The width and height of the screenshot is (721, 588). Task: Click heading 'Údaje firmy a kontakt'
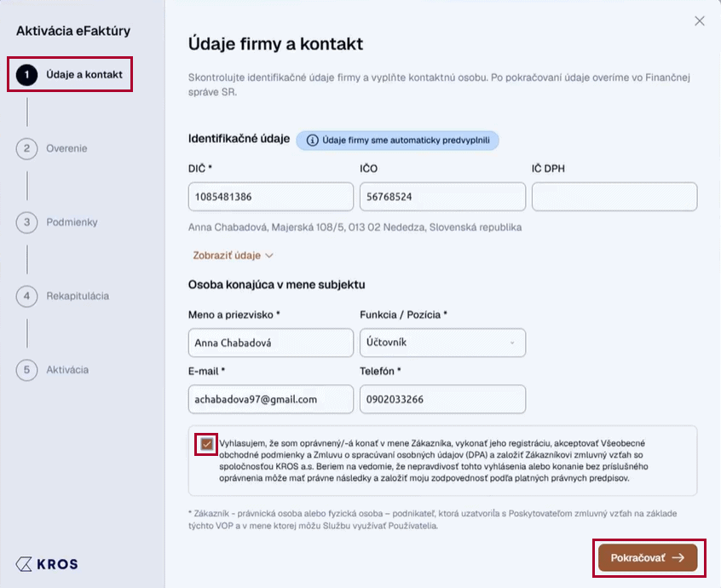275,43
